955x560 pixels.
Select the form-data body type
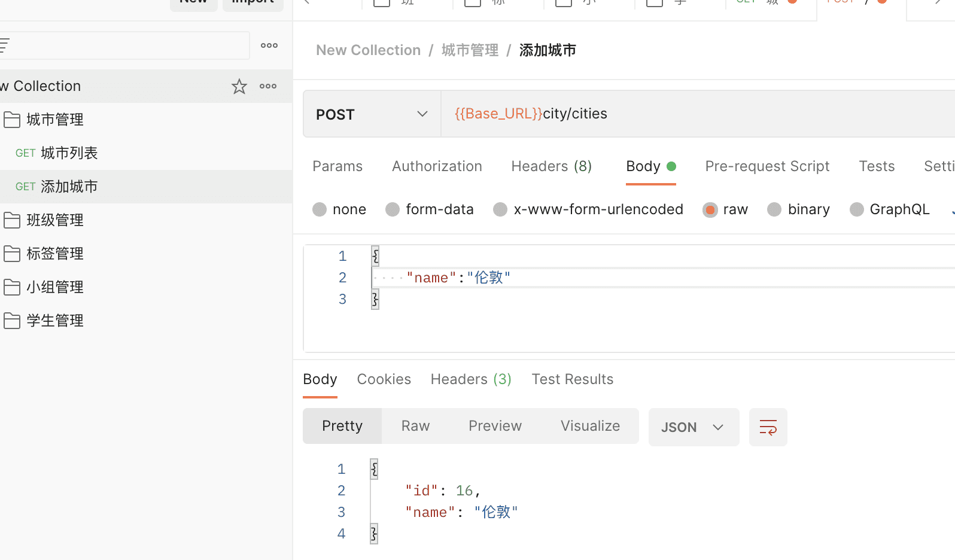pyautogui.click(x=393, y=209)
